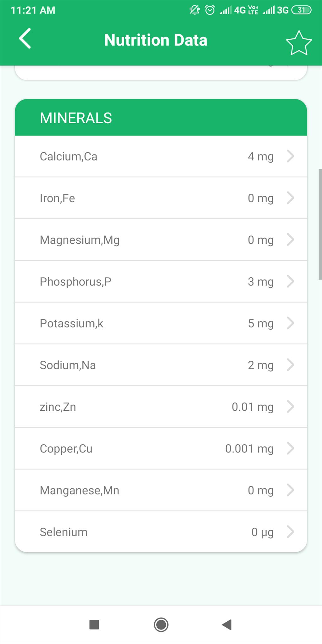Click the page vertical scrollbar
The height and width of the screenshot is (644, 322).
(320, 224)
